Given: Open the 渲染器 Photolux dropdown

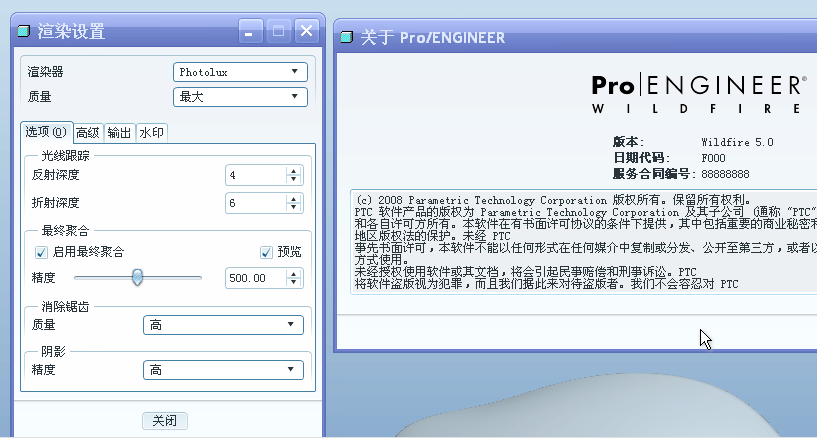Looking at the screenshot, I should pyautogui.click(x=240, y=72).
